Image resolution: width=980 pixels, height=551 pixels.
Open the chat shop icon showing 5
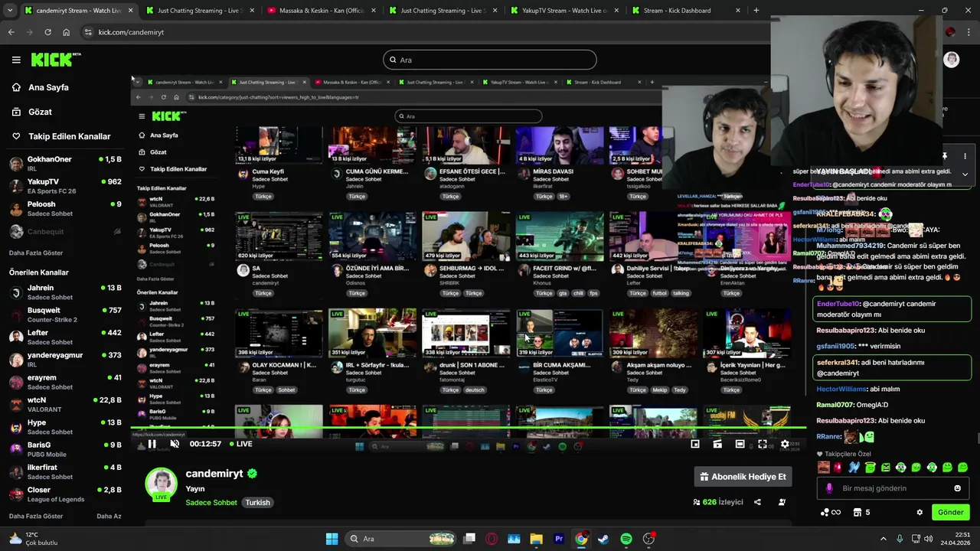coord(861,512)
